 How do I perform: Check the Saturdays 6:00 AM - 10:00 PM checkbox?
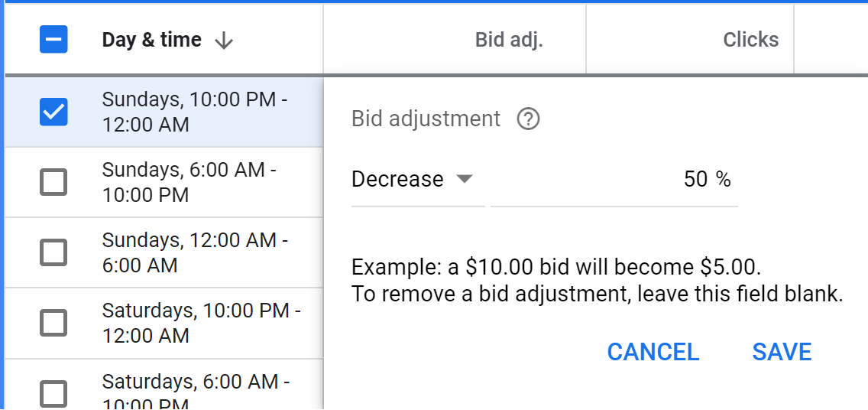pyautogui.click(x=53, y=394)
